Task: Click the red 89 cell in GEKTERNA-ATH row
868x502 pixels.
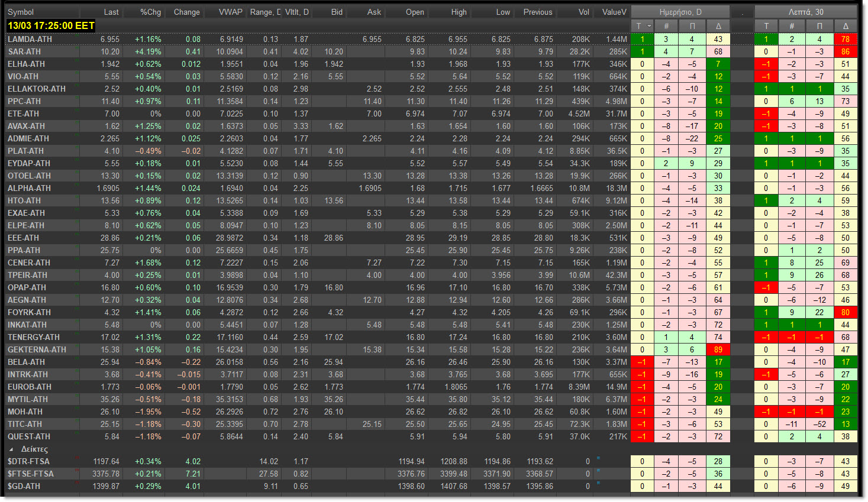Action: pos(718,349)
